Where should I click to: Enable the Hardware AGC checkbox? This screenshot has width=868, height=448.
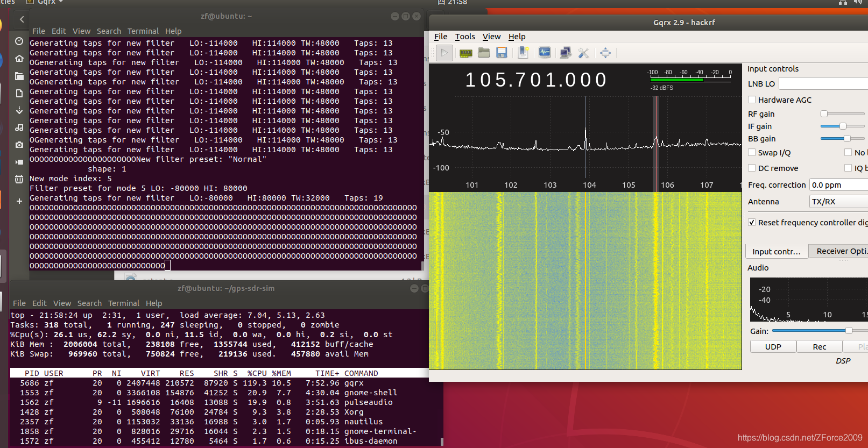tap(752, 99)
